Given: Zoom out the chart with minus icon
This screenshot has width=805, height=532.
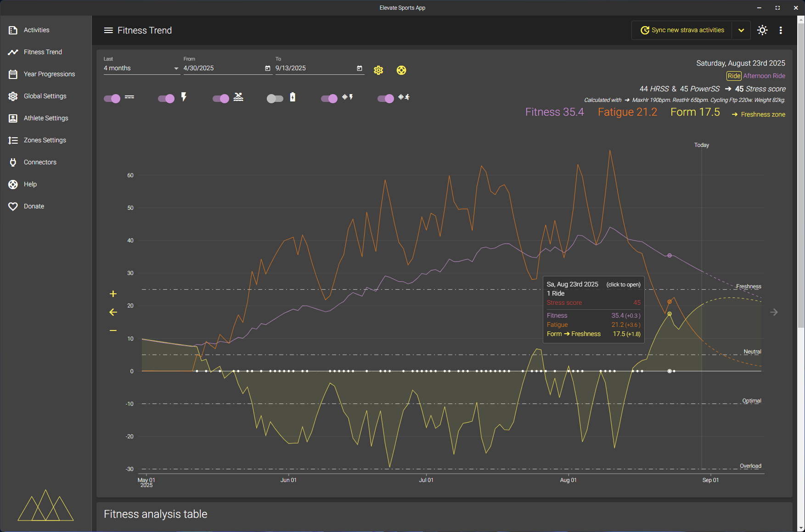Looking at the screenshot, I should click(113, 330).
